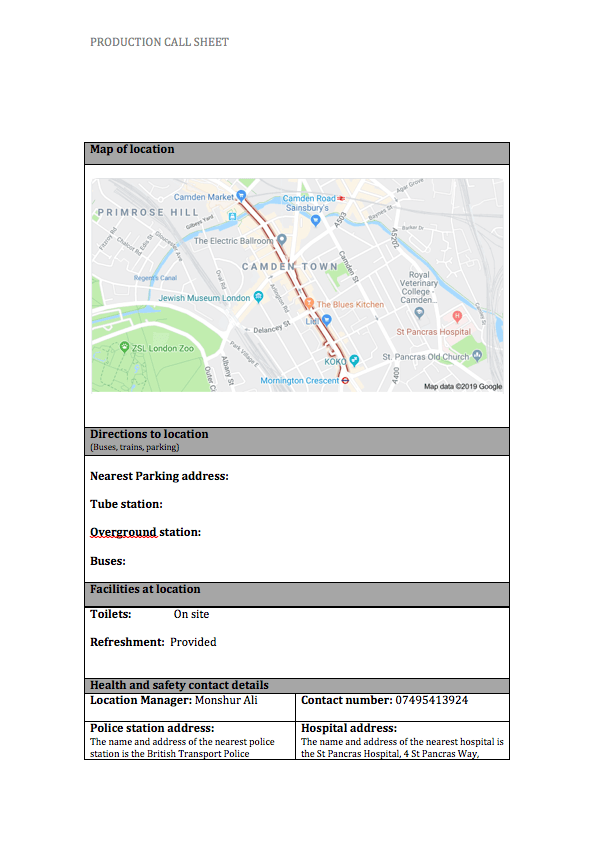Click the Toilets On site value
This screenshot has height=841, width=595.
click(x=191, y=614)
